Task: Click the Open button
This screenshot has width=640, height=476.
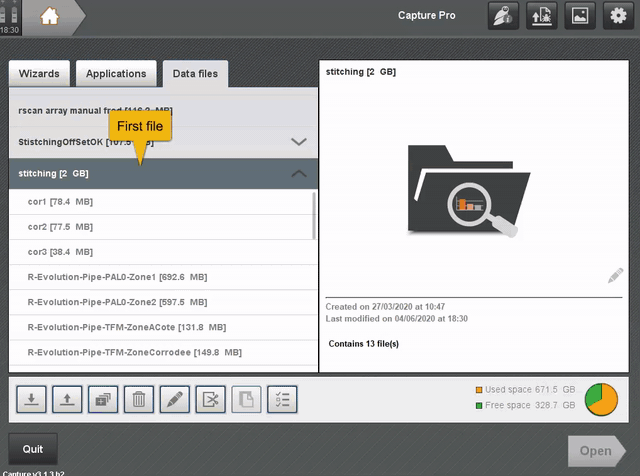Action: [x=596, y=451]
